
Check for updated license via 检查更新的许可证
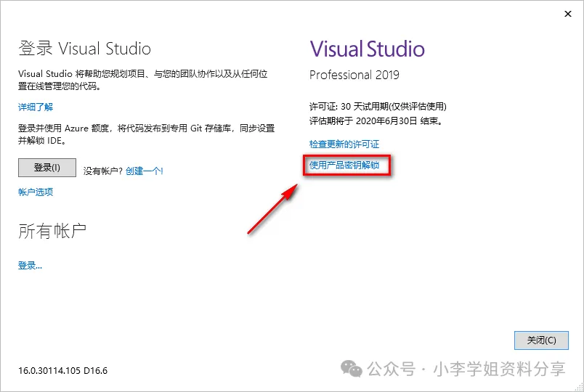[x=344, y=144]
